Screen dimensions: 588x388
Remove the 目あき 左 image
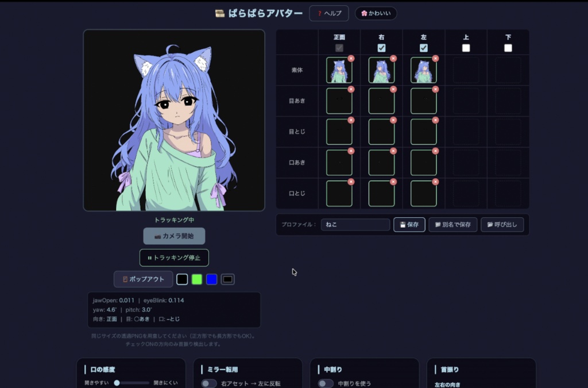coord(435,89)
